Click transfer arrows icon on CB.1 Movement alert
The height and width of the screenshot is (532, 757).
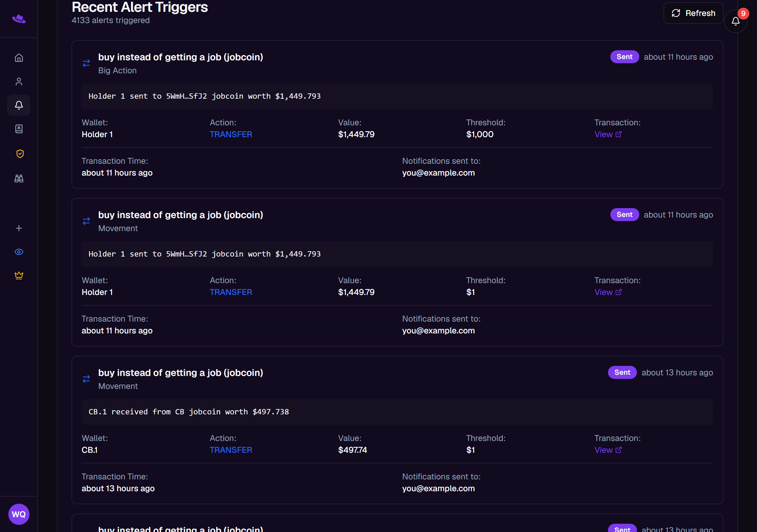click(x=86, y=379)
